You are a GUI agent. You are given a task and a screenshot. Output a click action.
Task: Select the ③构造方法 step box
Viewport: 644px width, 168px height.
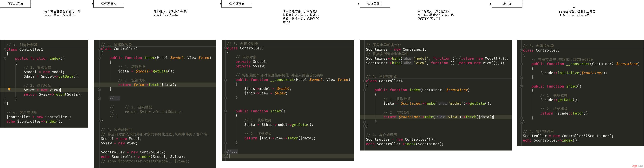(x=236, y=4)
